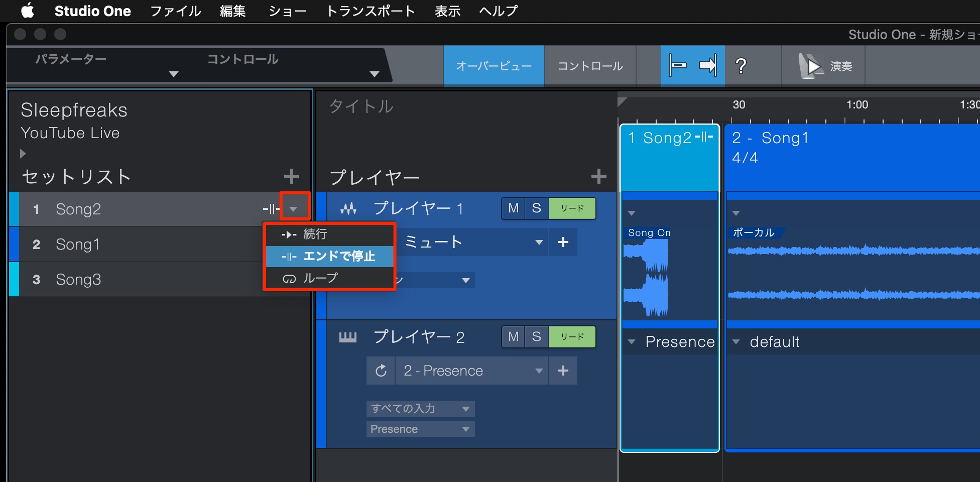Open the partially hidden dropdown under ミュート
Screen dimensions: 980x482
435,280
